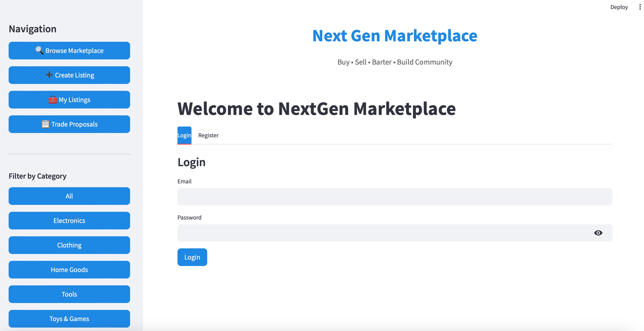The width and height of the screenshot is (644, 331).
Task: Open the three-dot menu next to Deploy
Action: pyautogui.click(x=640, y=7)
